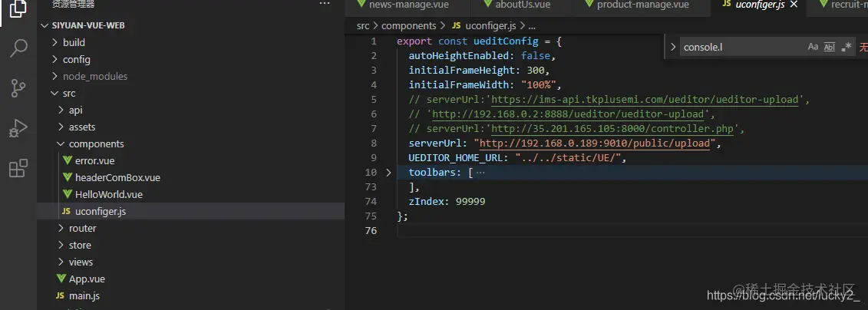Place cursor on autoHeightEnabled text
Screen dimensions: 868x310
pos(458,56)
